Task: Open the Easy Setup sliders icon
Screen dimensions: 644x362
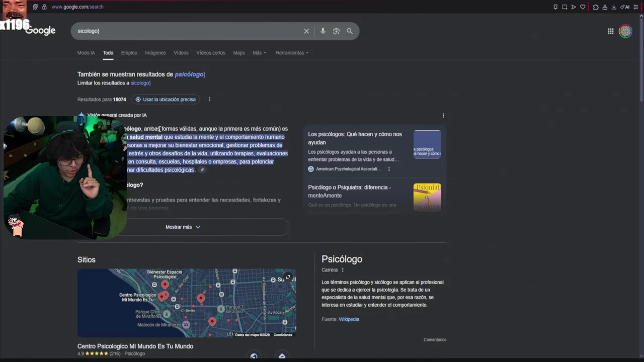Action: [x=635, y=7]
